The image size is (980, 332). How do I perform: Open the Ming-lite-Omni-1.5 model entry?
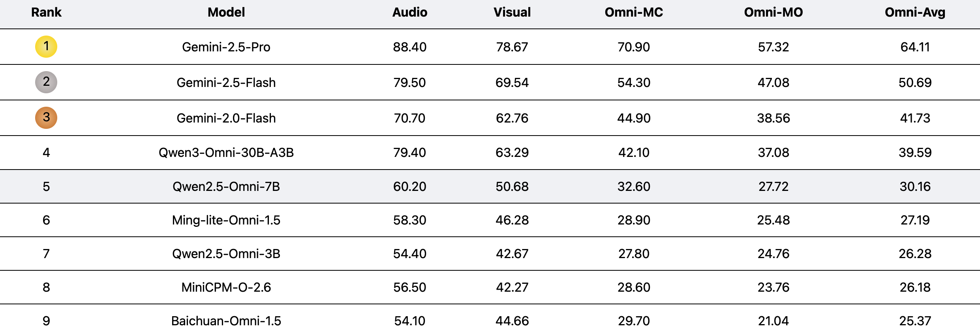coord(226,221)
